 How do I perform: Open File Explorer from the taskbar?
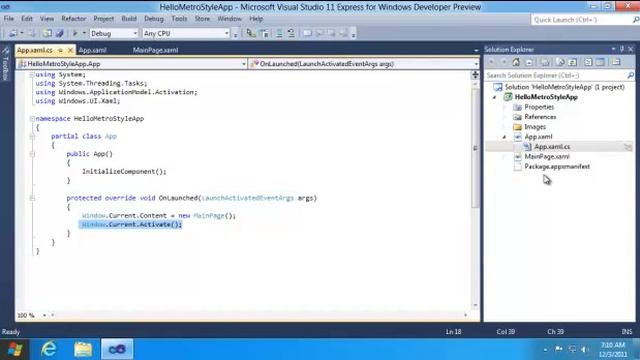tap(83, 349)
